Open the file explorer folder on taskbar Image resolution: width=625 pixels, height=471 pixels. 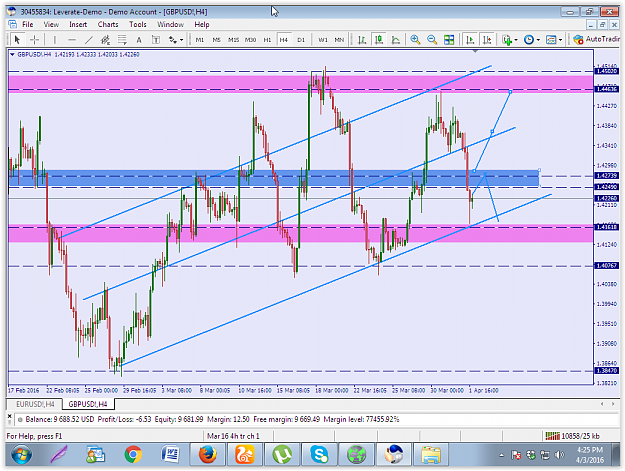(431, 455)
